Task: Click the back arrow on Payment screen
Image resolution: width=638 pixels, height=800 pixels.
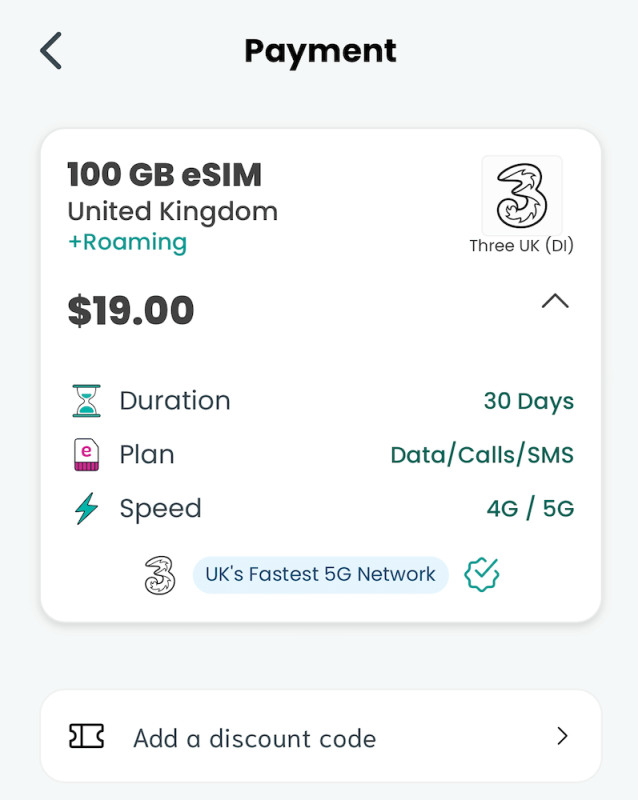Action: 49,50
